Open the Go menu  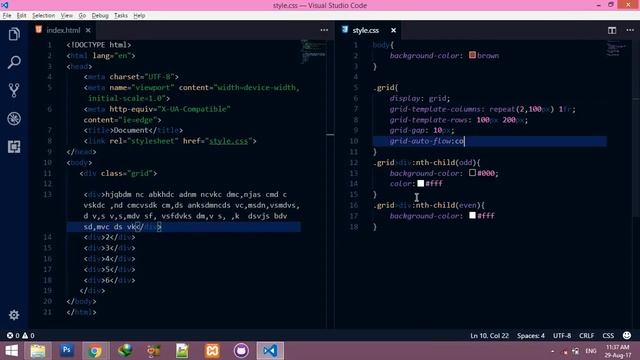click(82, 16)
